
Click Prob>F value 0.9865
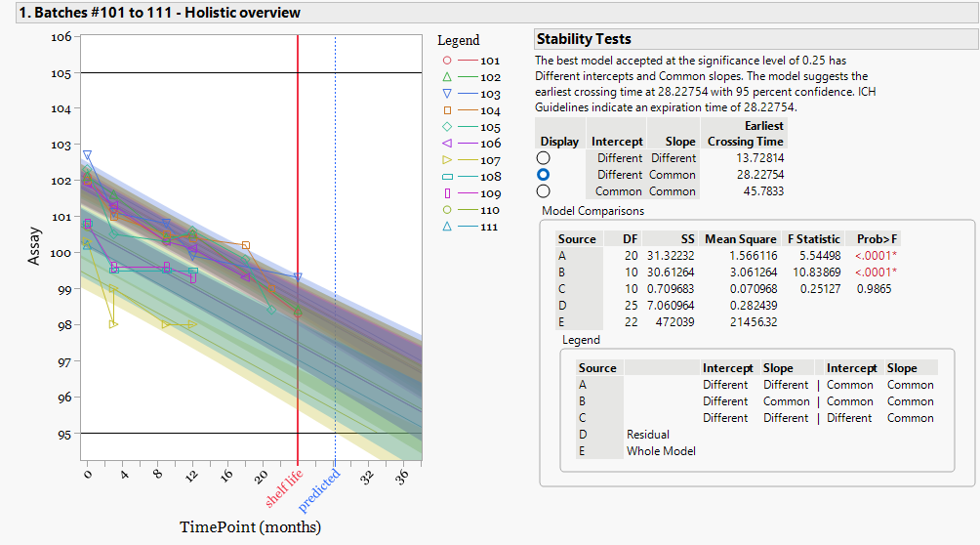click(875, 288)
